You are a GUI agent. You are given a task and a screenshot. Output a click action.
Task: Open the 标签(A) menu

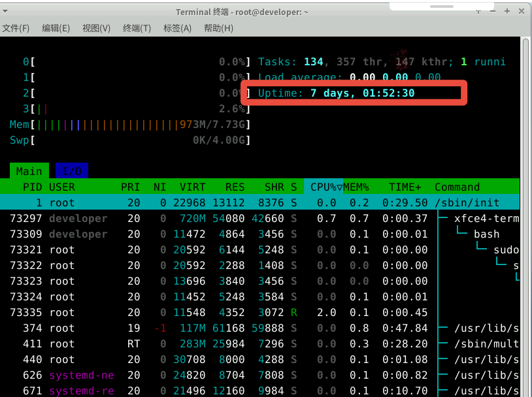coord(177,28)
